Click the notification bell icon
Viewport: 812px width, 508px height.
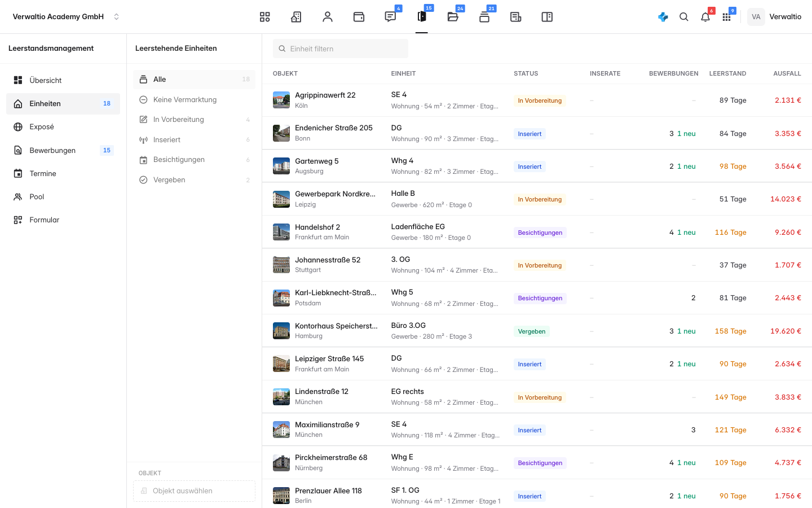pyautogui.click(x=705, y=17)
